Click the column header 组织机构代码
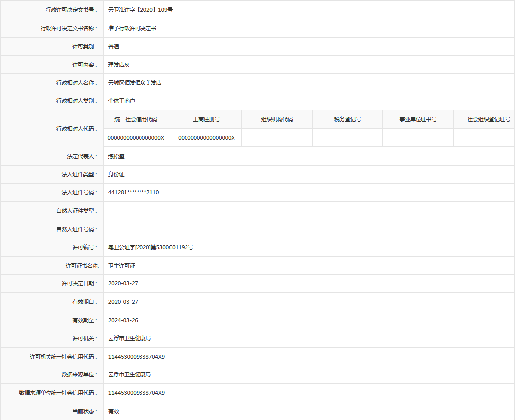This screenshot has height=420, width=515. pyautogui.click(x=277, y=119)
